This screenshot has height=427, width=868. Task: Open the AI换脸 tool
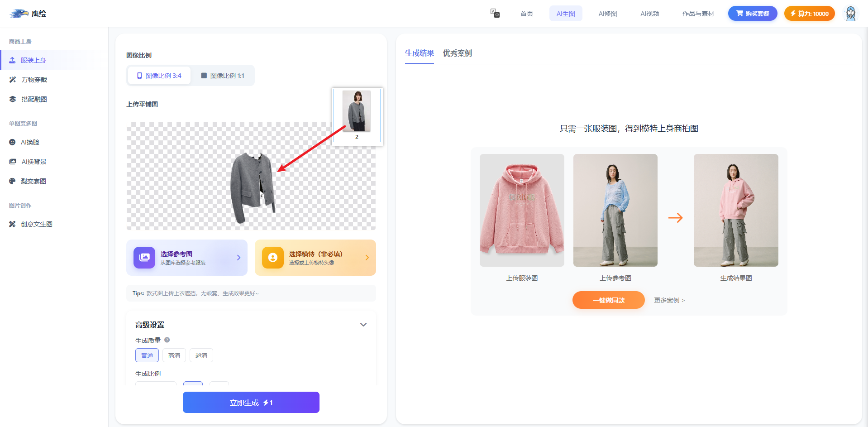pyautogui.click(x=30, y=142)
